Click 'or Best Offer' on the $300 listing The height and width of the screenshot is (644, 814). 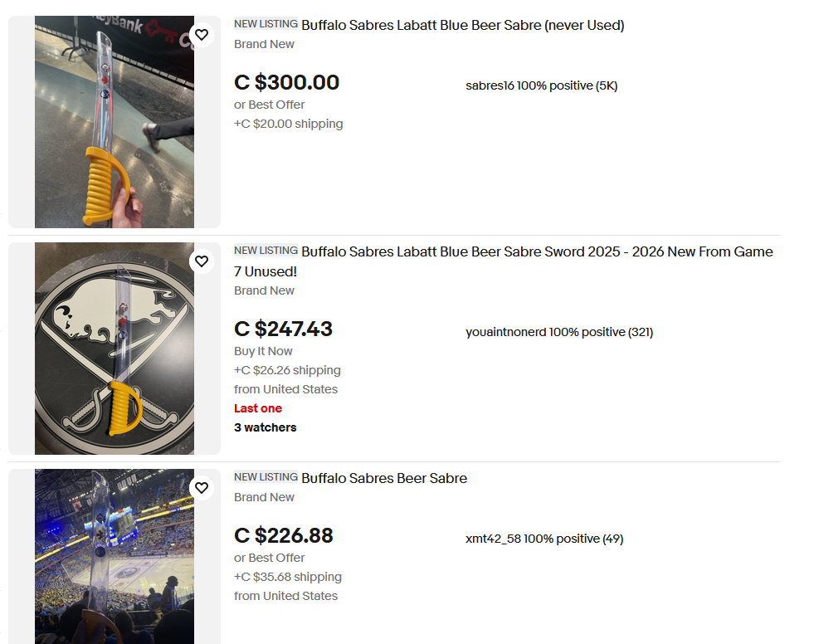(x=270, y=105)
